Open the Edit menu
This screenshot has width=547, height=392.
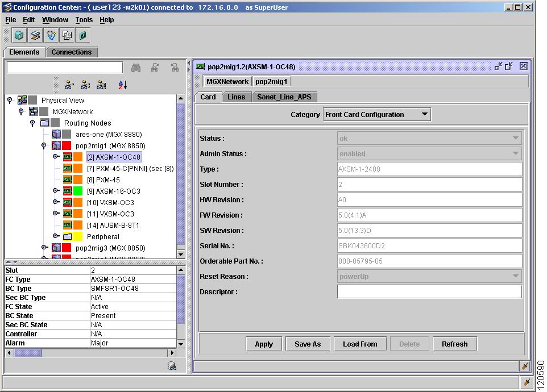(x=28, y=20)
